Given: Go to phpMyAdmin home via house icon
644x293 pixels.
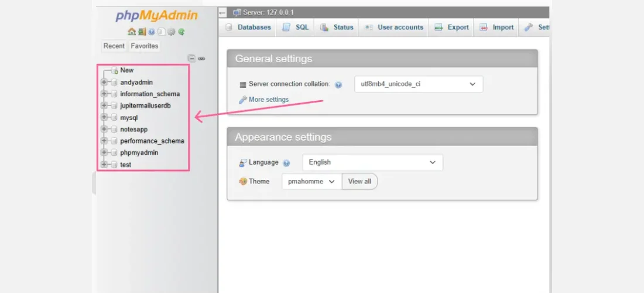Looking at the screenshot, I should [132, 32].
